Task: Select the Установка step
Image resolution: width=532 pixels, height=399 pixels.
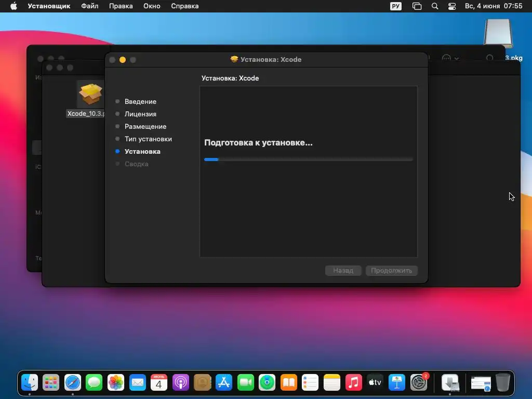Action: [x=142, y=152]
